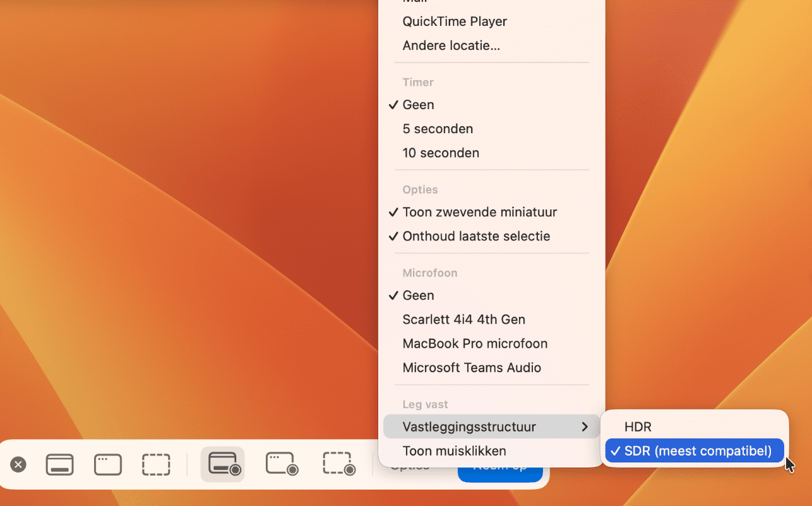Toggle 'Onthoud laatste selectie' option
The height and width of the screenshot is (506, 812).
476,236
